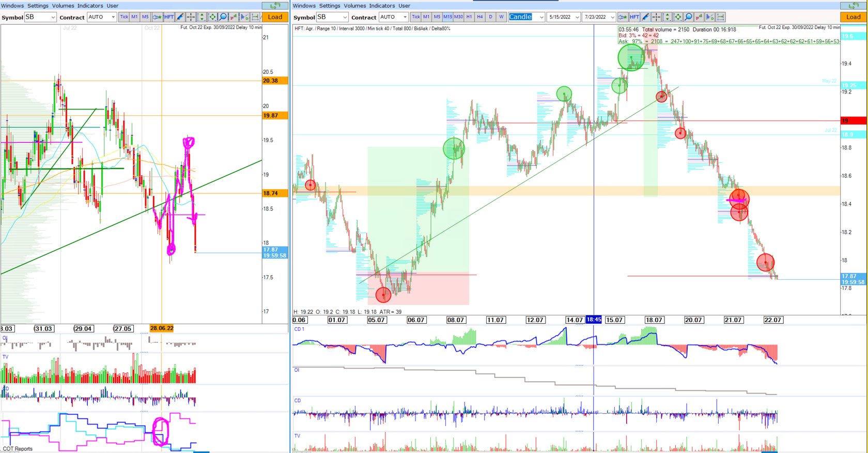
Task: Click the horizontal range measure icon in left toolbar
Action: click(256, 17)
